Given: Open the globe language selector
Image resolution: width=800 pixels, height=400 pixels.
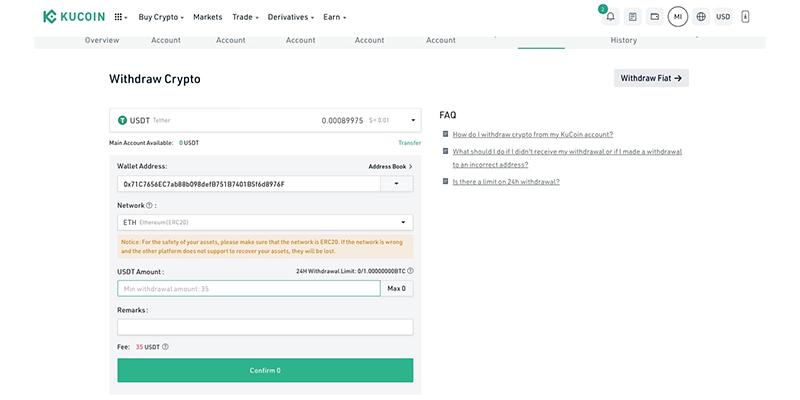Looking at the screenshot, I should point(701,17).
